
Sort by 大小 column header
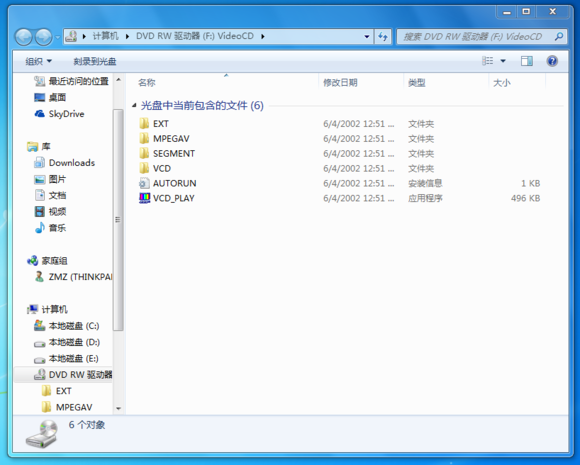tap(502, 82)
